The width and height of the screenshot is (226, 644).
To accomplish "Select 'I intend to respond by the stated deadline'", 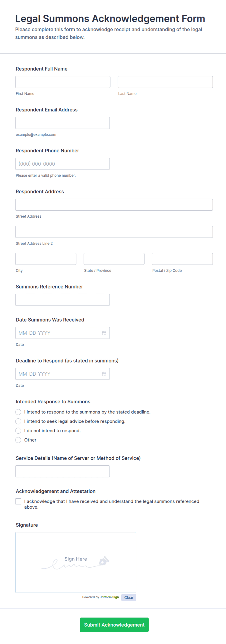I will tap(18, 412).
